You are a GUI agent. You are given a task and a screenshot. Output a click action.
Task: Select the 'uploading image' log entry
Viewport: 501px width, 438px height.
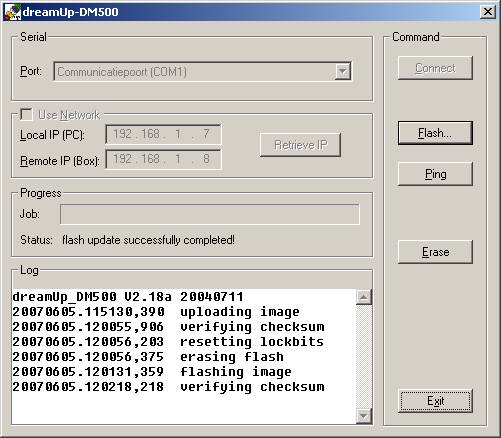point(156,312)
